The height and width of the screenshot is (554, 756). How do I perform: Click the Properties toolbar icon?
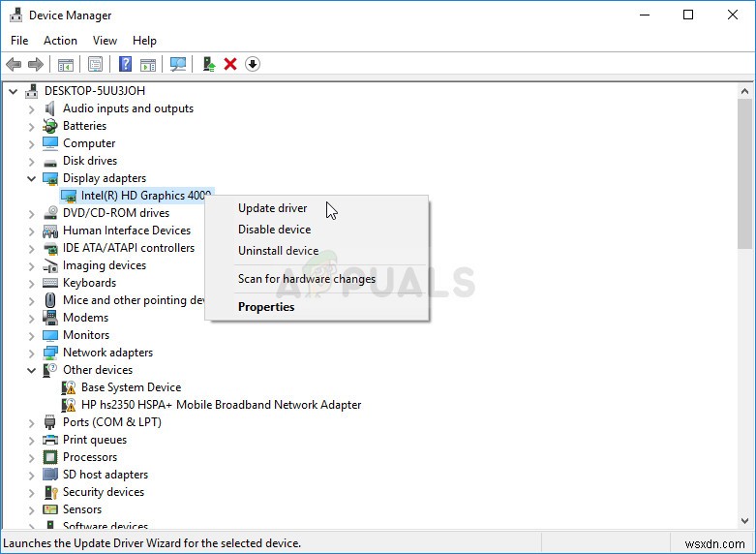pyautogui.click(x=96, y=64)
